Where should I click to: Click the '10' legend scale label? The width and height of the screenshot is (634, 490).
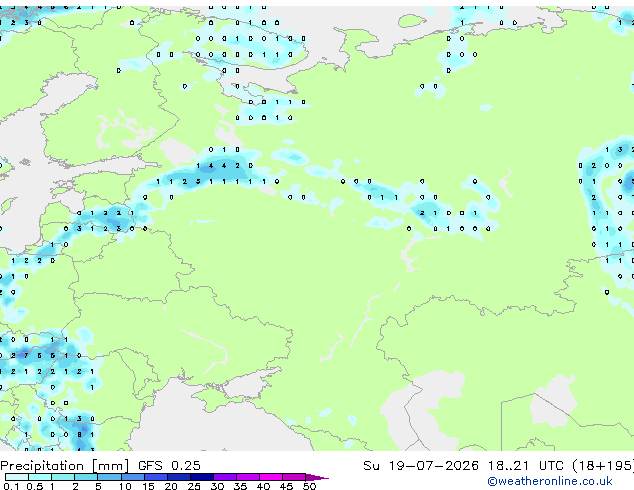point(125,486)
